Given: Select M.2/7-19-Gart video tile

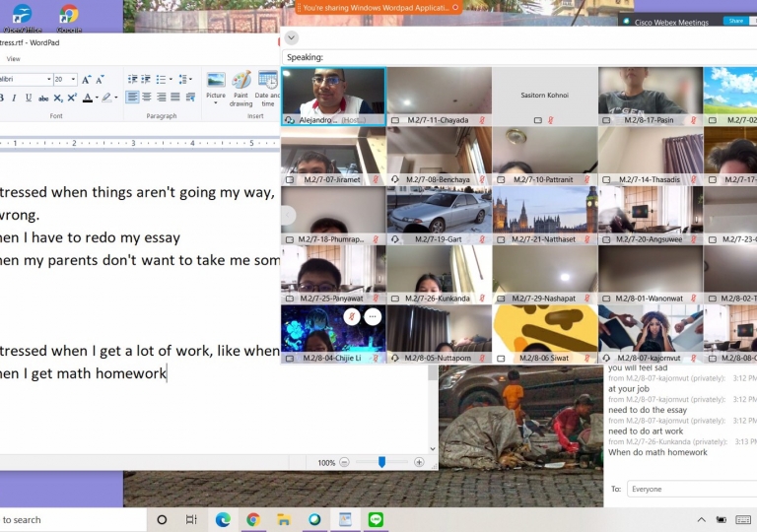Looking at the screenshot, I should pos(440,216).
